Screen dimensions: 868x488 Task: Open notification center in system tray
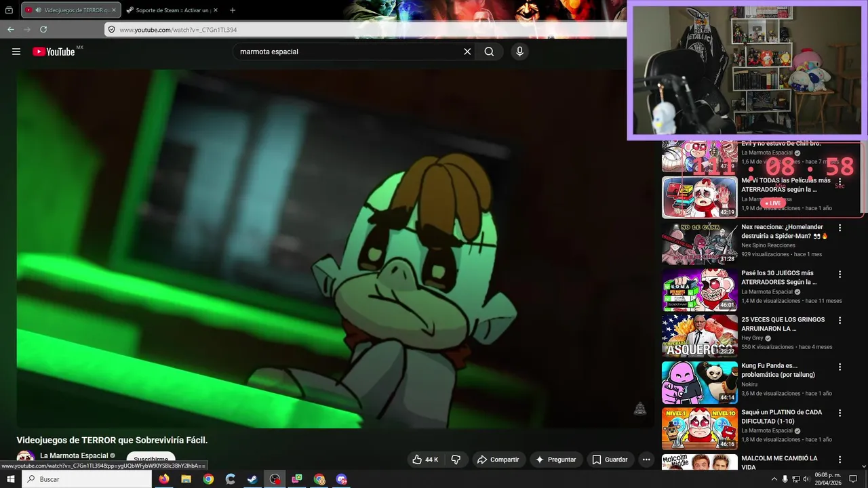click(x=853, y=479)
